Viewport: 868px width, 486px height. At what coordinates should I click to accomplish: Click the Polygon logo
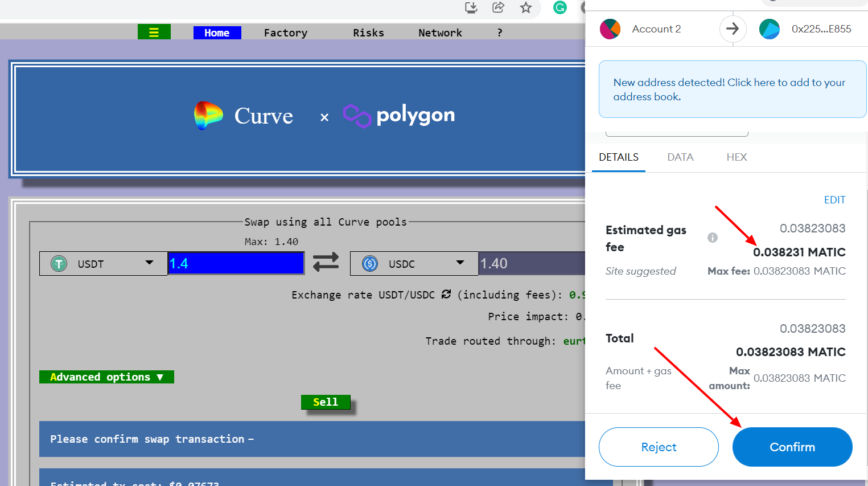[x=357, y=115]
